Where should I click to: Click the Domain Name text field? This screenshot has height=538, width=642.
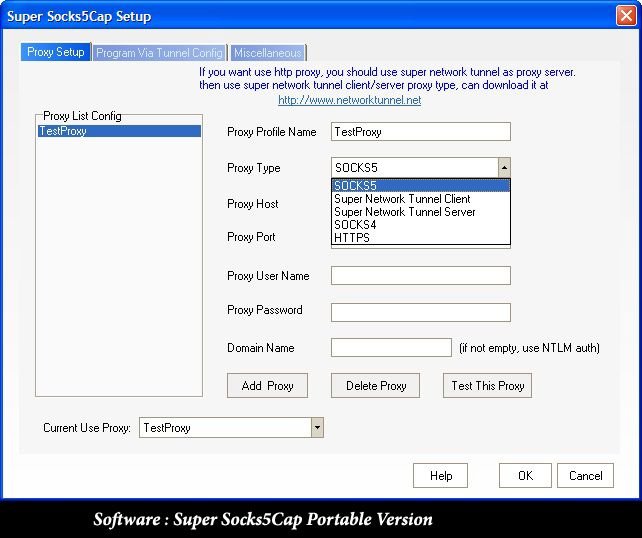coord(391,348)
